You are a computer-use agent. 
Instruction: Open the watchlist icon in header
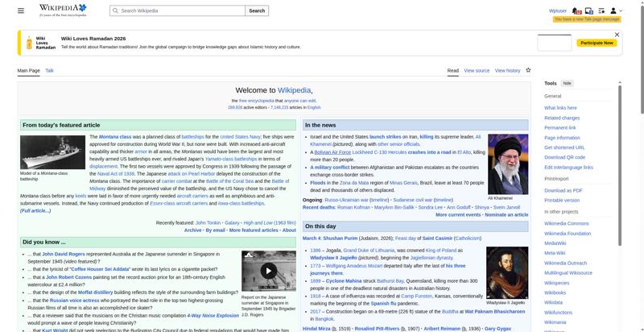coord(601,10)
